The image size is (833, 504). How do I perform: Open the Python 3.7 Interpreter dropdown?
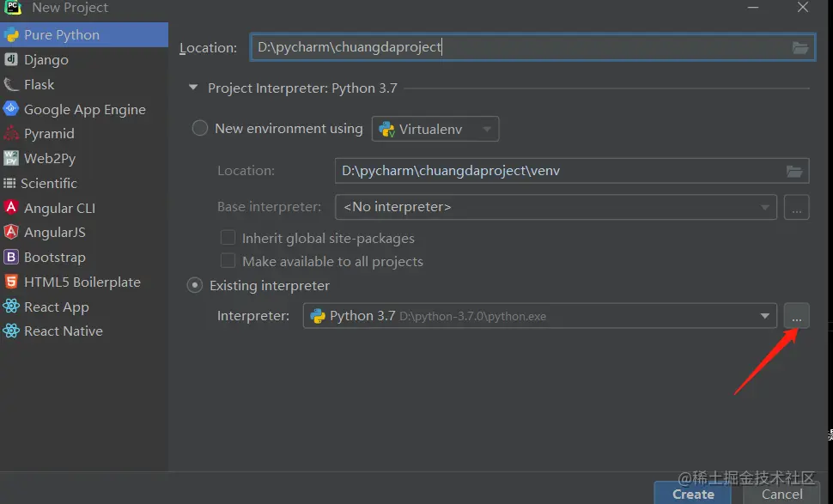pyautogui.click(x=763, y=316)
